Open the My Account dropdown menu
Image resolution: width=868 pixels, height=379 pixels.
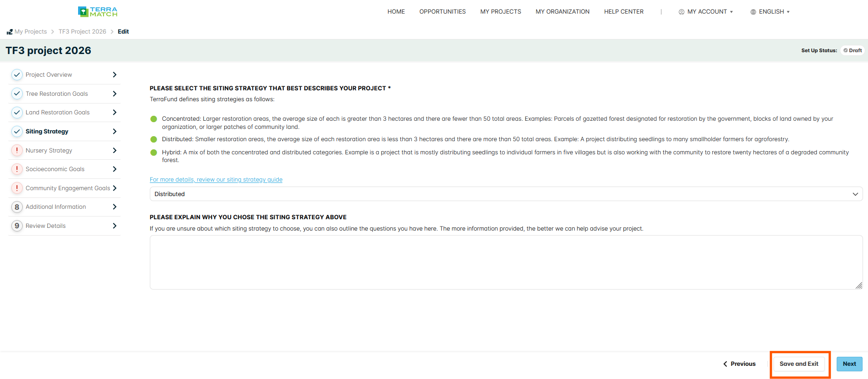click(706, 12)
